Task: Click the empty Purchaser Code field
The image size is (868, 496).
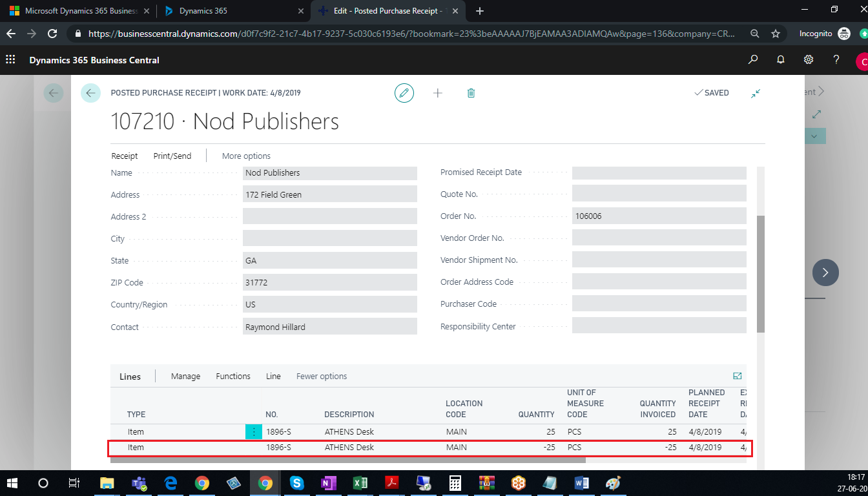Action: pyautogui.click(x=659, y=304)
